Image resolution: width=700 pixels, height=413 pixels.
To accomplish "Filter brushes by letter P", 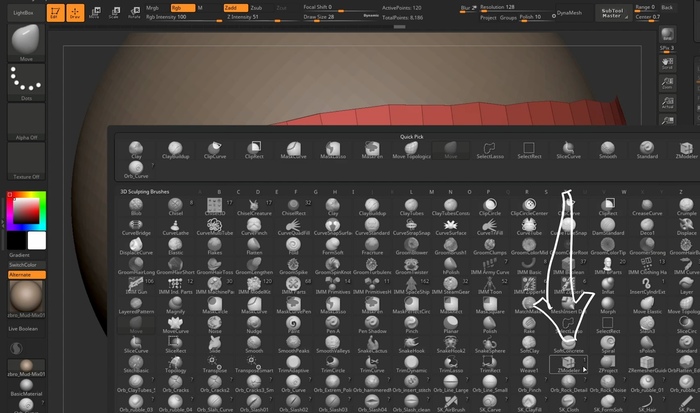I will pyautogui.click(x=488, y=192).
